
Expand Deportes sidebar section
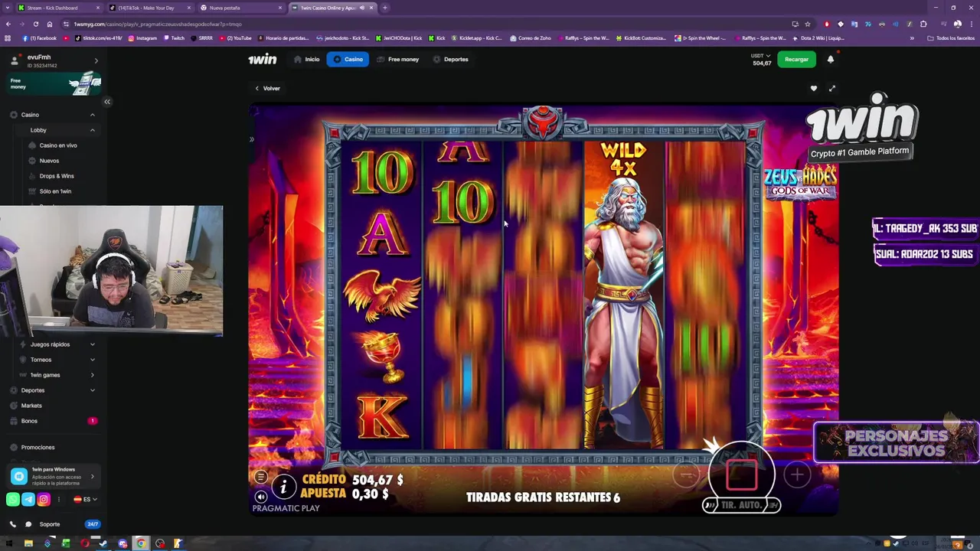[x=93, y=390]
